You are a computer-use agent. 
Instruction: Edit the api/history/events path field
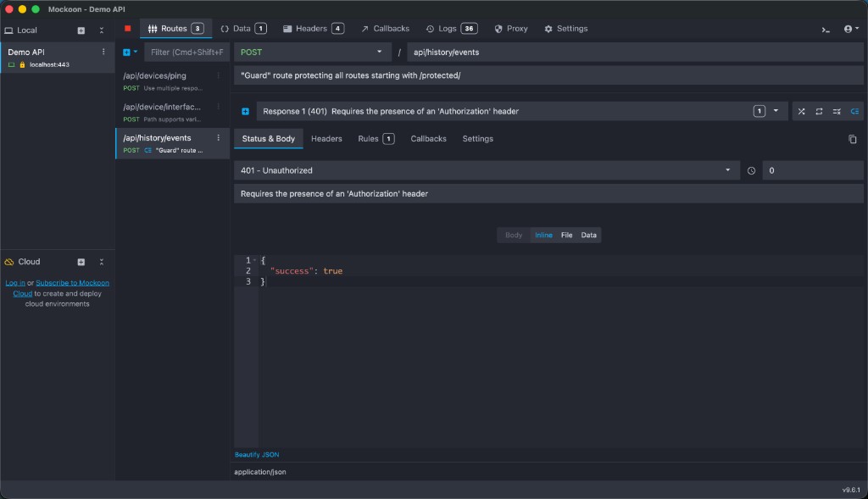coord(635,52)
